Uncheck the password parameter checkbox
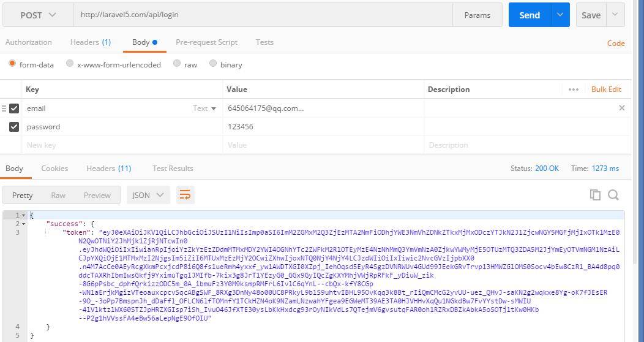This screenshot has width=644, height=342. [14, 127]
